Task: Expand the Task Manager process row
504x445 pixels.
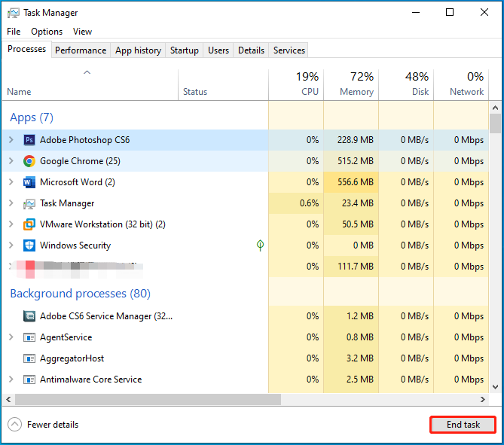Action: [11, 203]
